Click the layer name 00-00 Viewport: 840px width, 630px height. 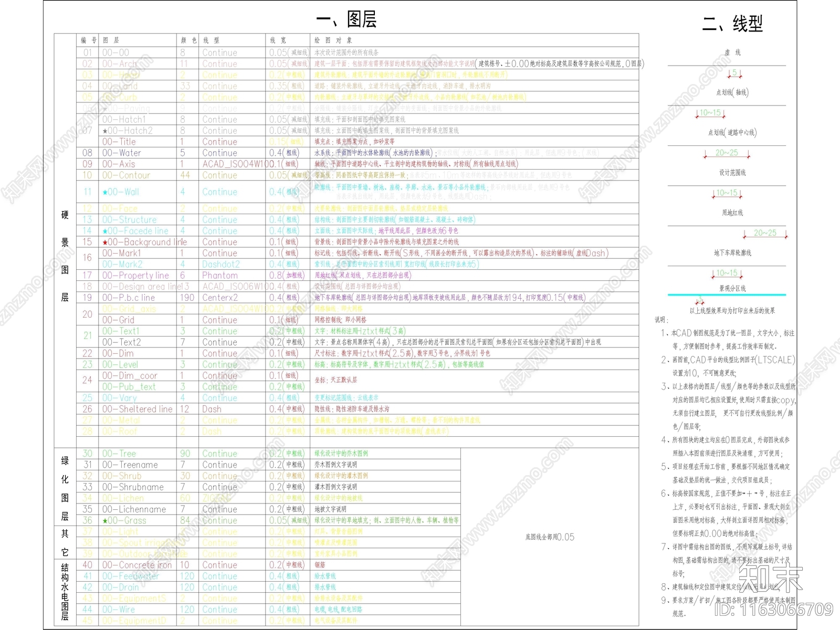pos(115,52)
